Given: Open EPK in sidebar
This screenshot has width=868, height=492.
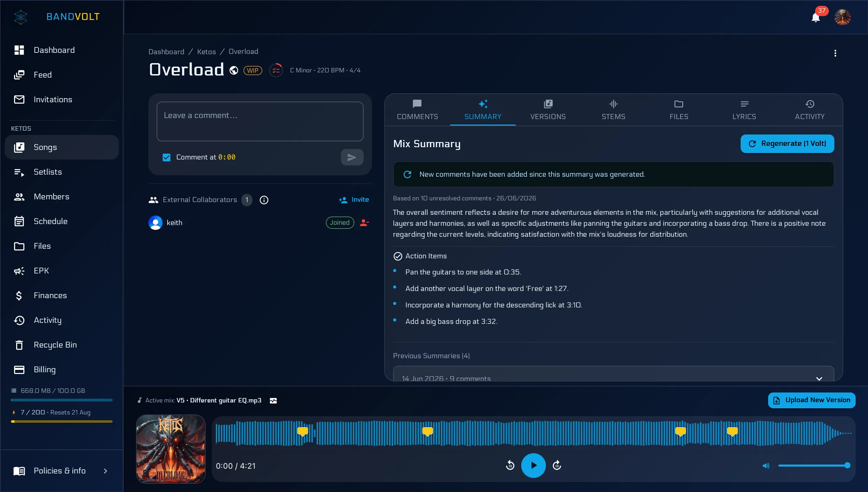Looking at the screenshot, I should point(62,271).
